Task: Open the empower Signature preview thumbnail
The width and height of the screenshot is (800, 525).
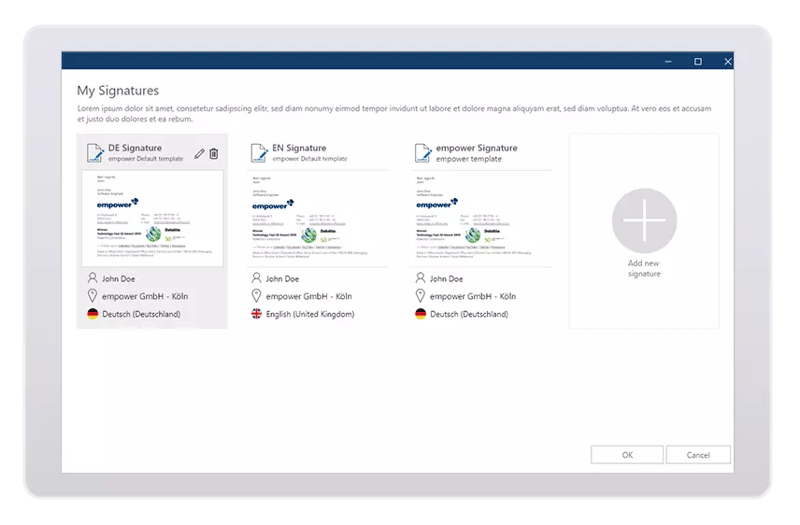Action: click(x=481, y=218)
